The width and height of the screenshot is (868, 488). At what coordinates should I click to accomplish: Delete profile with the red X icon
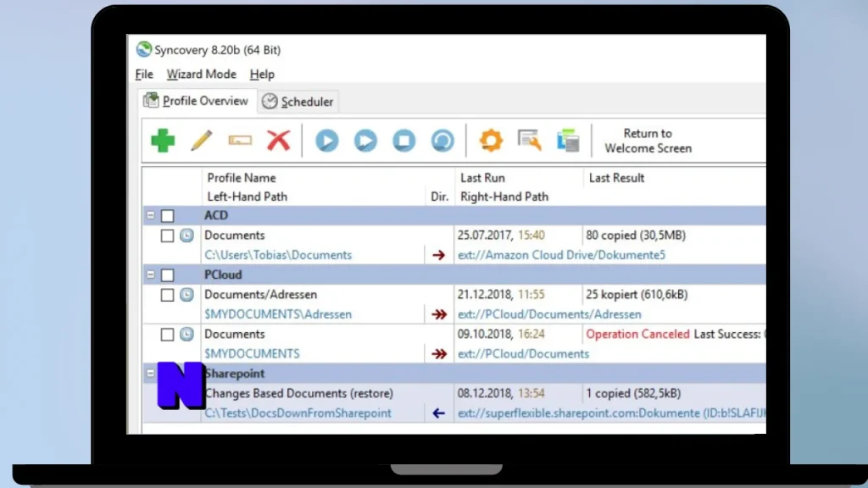[x=278, y=141]
